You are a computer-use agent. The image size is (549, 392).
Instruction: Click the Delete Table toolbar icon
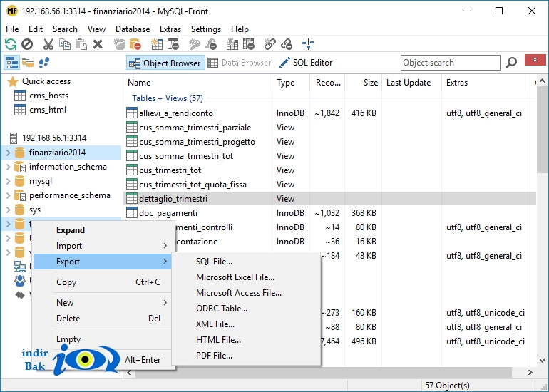tap(173, 44)
